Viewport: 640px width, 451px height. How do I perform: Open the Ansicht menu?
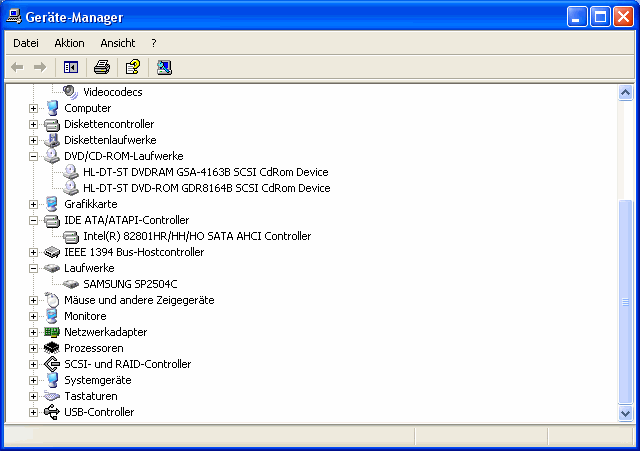(118, 43)
